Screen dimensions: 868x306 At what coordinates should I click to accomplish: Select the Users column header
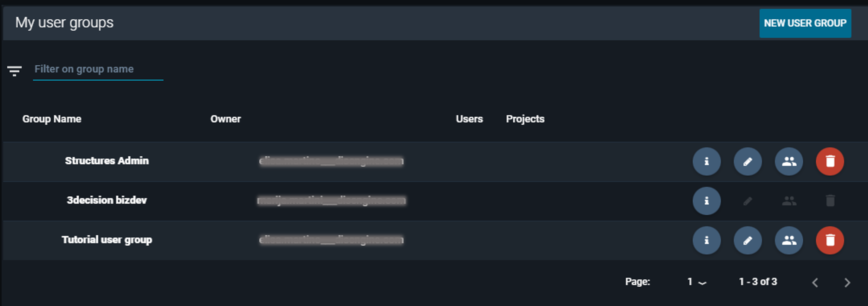[x=469, y=119]
